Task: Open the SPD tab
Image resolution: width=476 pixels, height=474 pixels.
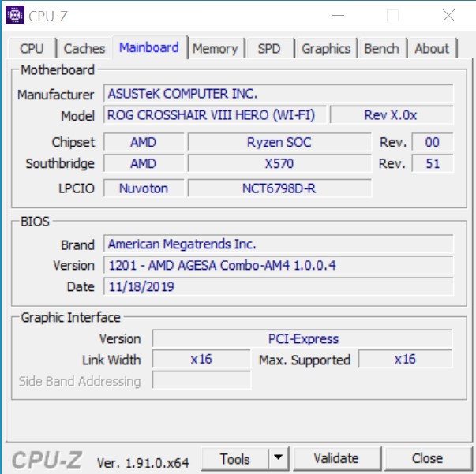Action: tap(269, 49)
